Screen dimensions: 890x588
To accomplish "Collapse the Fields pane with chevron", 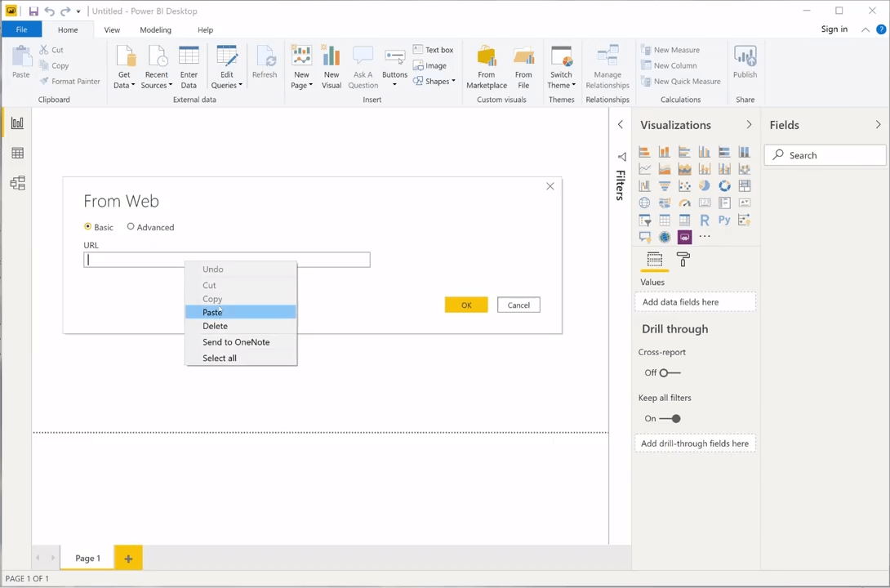I will click(x=878, y=125).
